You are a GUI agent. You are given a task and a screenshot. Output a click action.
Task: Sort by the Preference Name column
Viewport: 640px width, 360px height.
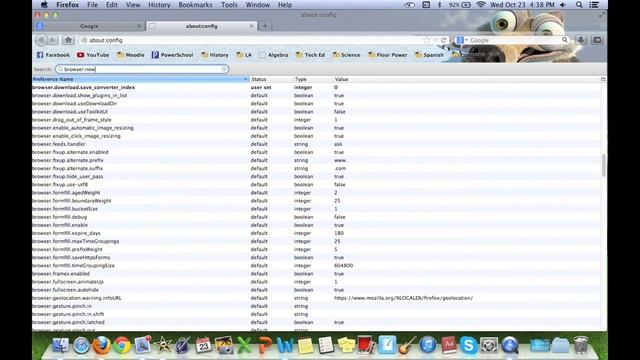tap(140, 79)
